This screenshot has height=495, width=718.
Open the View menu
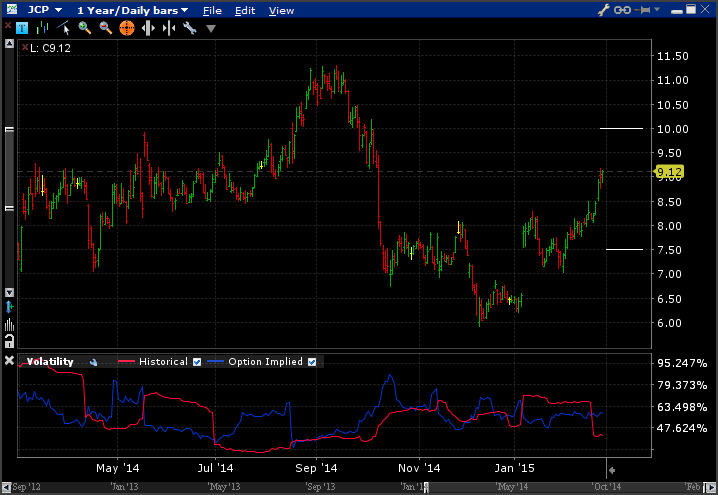(281, 11)
